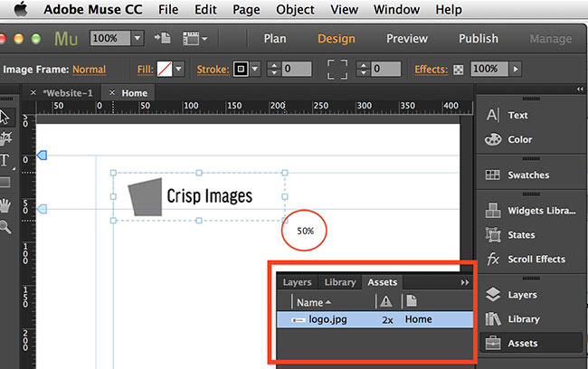Click the place file icon next to zoom

pyautogui.click(x=162, y=38)
